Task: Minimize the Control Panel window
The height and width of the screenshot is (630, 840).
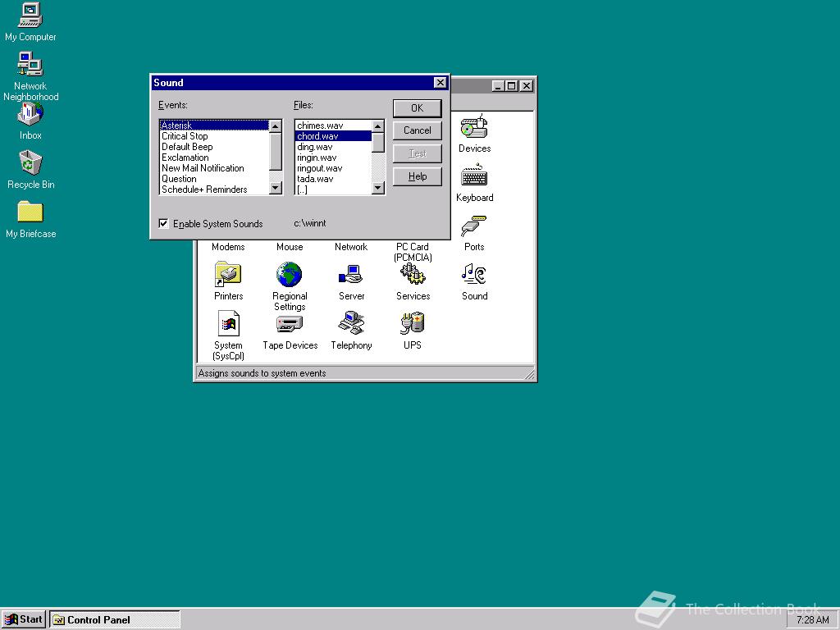Action: coord(498,85)
